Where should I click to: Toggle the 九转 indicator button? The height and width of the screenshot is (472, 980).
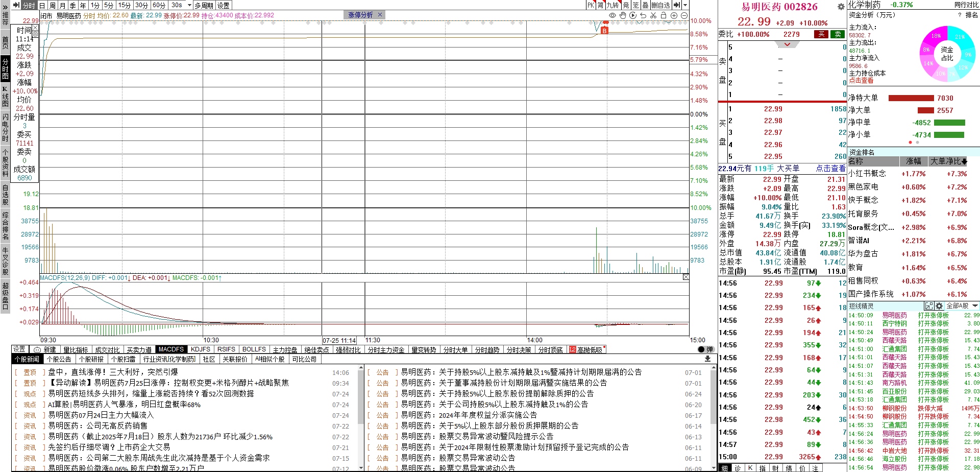click(612, 5)
